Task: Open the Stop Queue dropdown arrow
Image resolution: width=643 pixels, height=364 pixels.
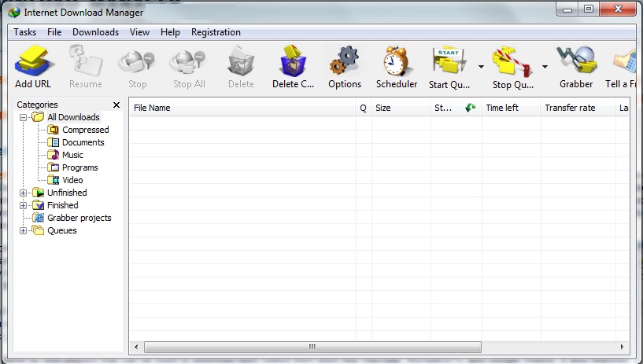Action: 545,66
